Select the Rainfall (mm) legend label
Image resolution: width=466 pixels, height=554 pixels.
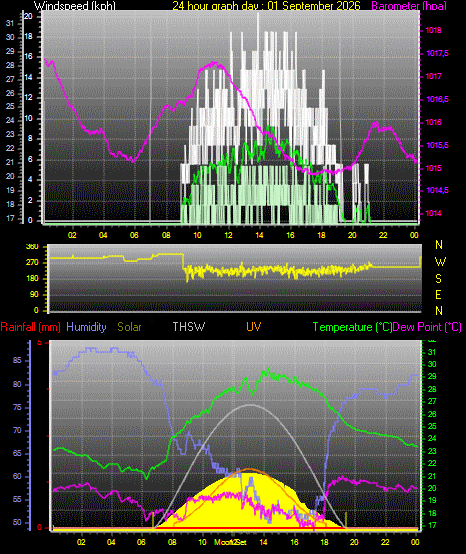(30, 327)
